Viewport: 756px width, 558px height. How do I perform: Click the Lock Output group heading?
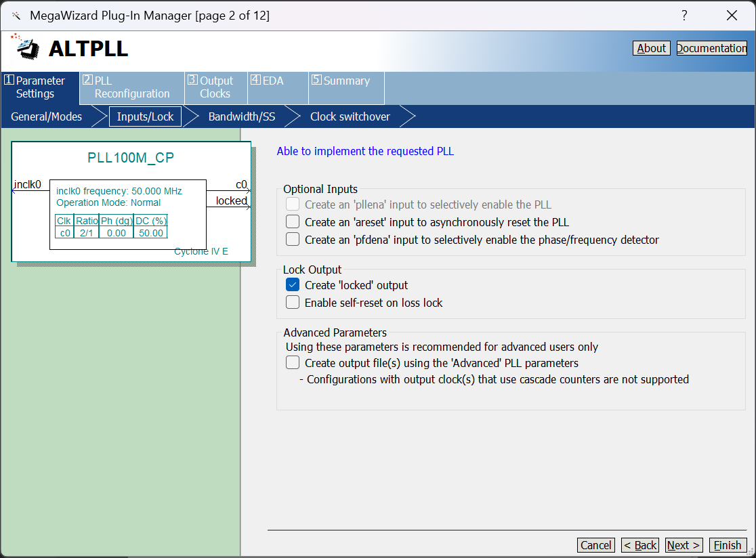(x=312, y=270)
